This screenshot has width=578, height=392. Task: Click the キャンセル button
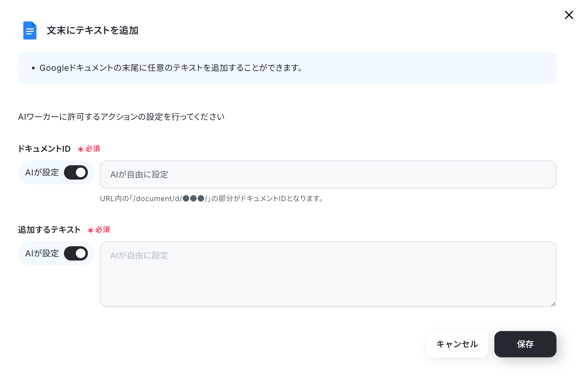457,344
